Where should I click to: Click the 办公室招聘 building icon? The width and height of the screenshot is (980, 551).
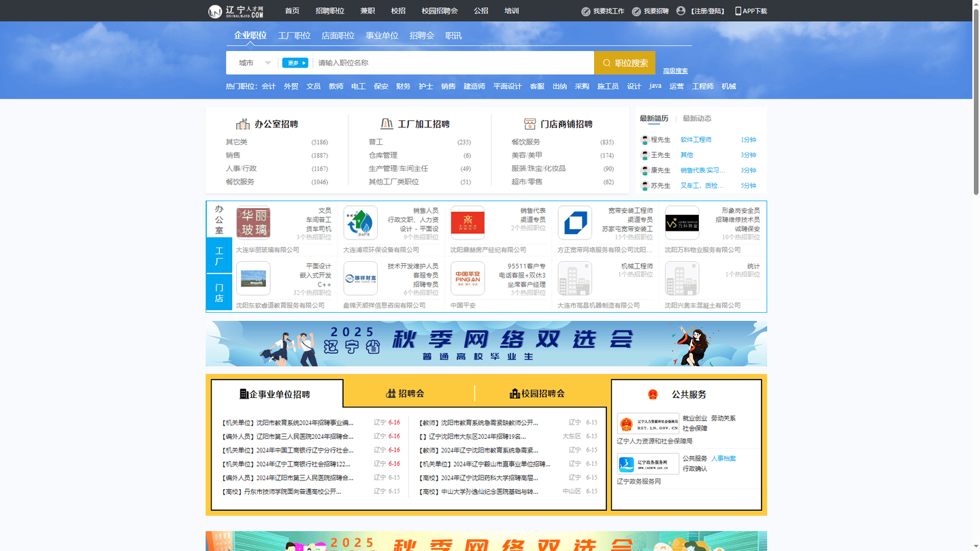243,124
